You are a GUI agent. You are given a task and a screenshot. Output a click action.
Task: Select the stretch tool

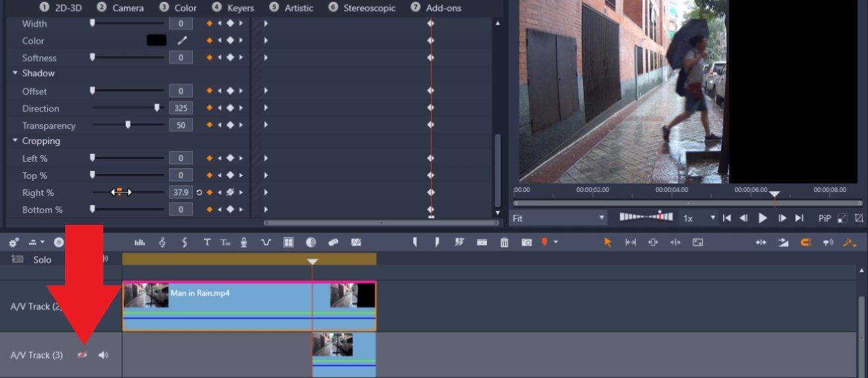(x=698, y=243)
